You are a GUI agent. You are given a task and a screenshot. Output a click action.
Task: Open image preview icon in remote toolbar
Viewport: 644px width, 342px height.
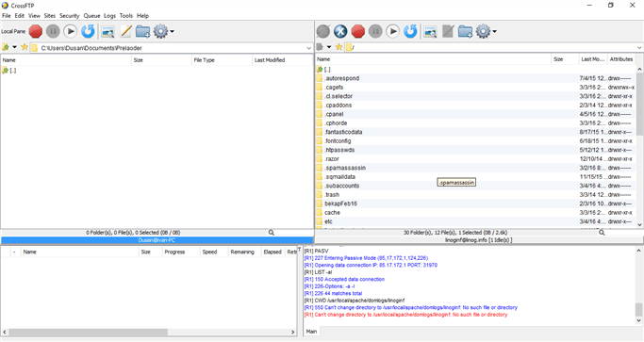tap(430, 32)
